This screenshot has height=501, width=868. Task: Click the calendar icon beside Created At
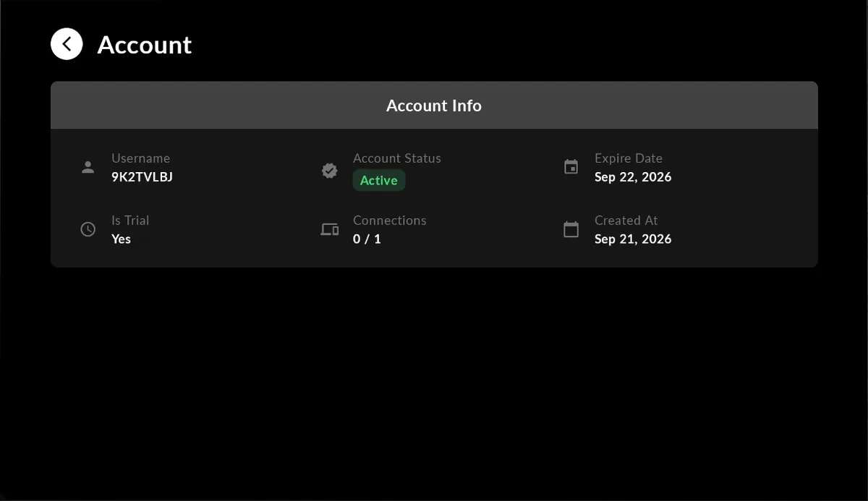click(x=571, y=229)
